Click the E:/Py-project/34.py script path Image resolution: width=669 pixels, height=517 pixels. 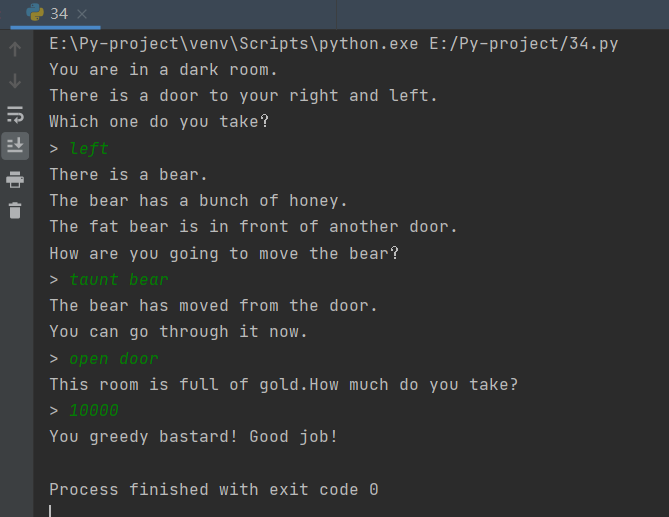pyautogui.click(x=524, y=44)
